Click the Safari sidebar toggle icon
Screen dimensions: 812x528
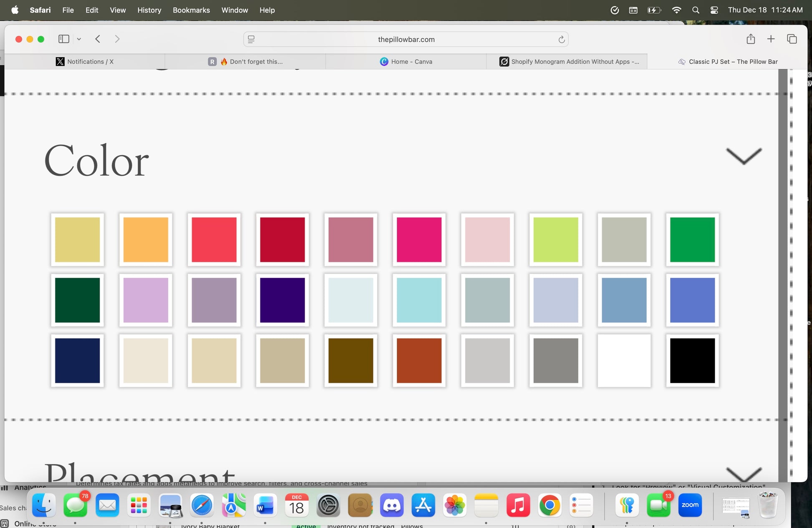(x=63, y=39)
